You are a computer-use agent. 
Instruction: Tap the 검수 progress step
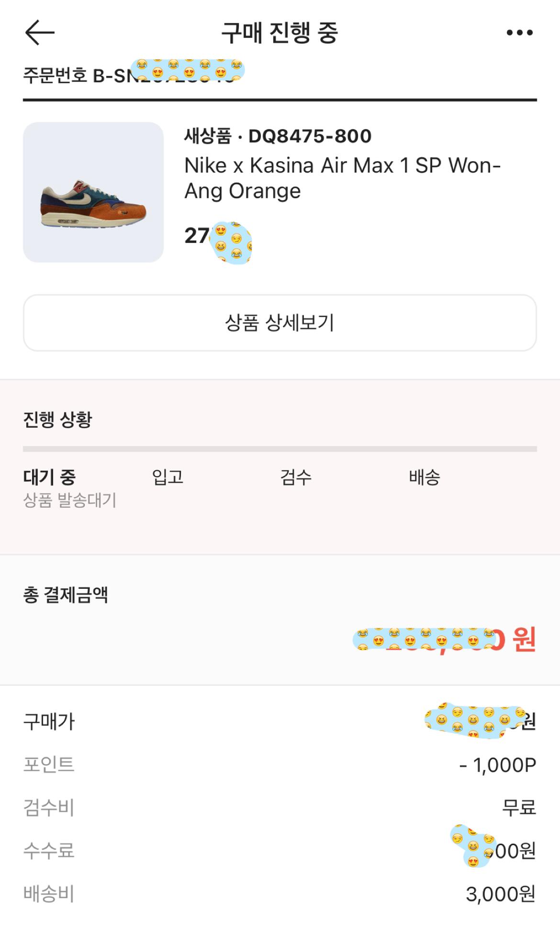[x=296, y=477]
